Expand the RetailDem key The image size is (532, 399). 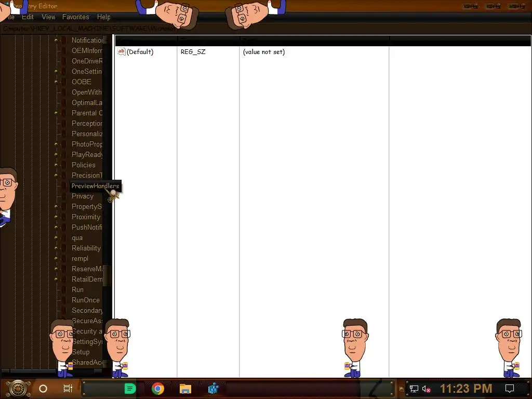(56, 279)
